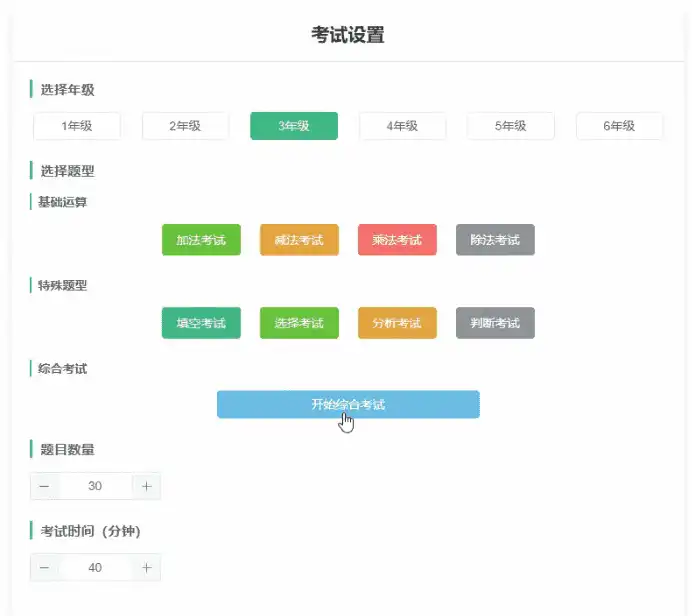The width and height of the screenshot is (692, 616).
Task: Increase the 题目数量 question count
Action: coord(147,486)
